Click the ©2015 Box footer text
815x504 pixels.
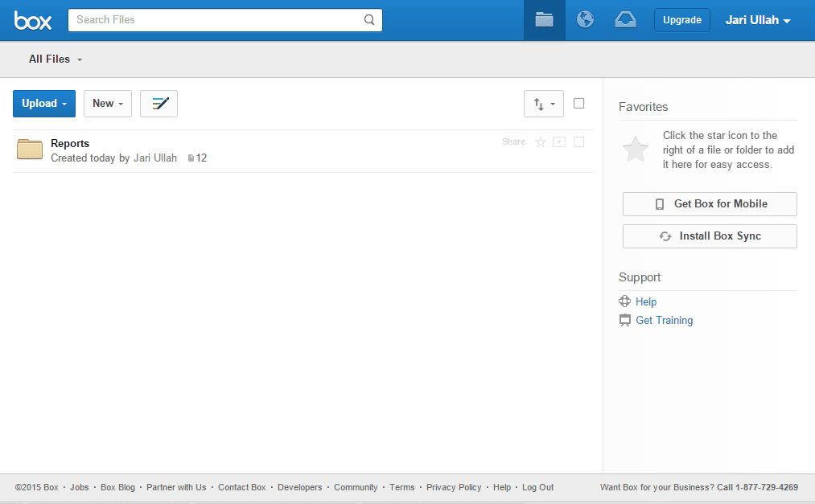pos(36,487)
